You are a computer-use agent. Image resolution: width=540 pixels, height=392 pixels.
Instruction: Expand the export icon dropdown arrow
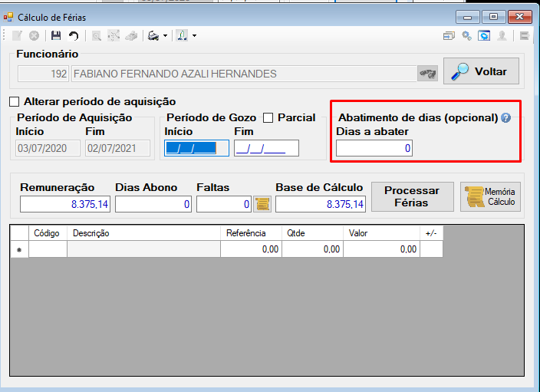194,35
